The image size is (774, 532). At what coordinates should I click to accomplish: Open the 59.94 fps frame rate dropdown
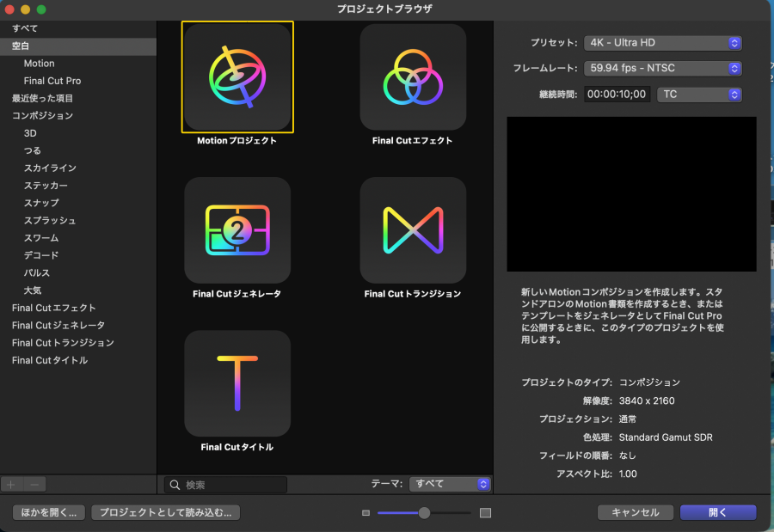(662, 68)
